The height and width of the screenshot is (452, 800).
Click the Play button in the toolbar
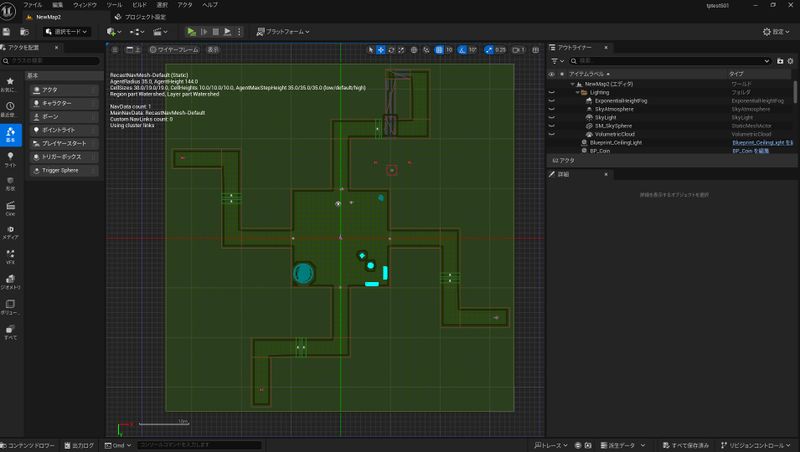(x=191, y=32)
